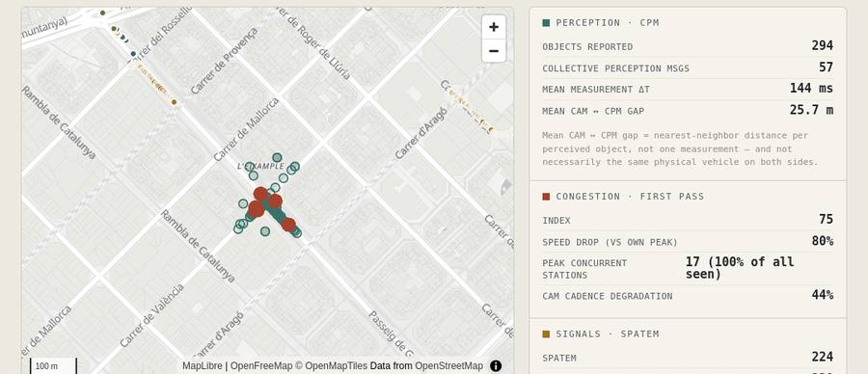This screenshot has height=374, width=868.
Task: Click the large red congestion marker near Rambla de Catalunya
Action: coord(256,209)
